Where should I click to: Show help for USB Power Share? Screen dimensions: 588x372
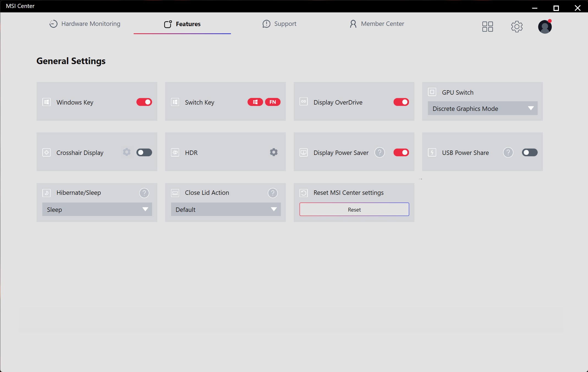pyautogui.click(x=508, y=152)
